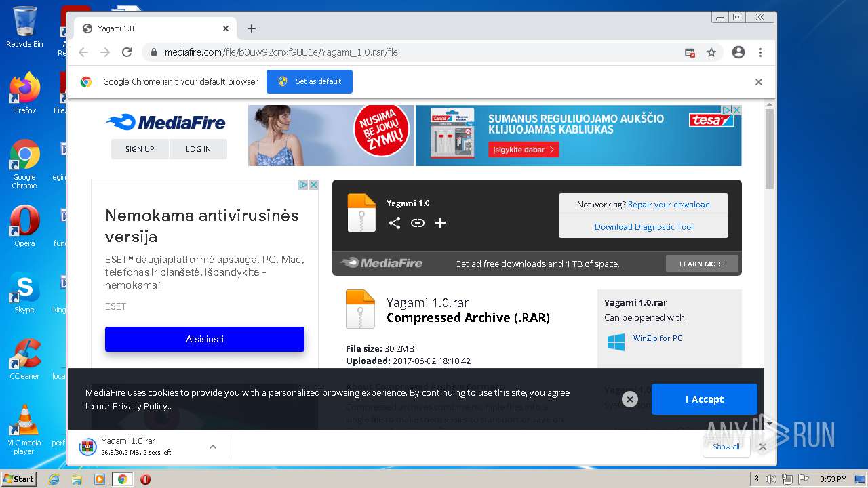Click the SIGN UP button

(x=140, y=149)
